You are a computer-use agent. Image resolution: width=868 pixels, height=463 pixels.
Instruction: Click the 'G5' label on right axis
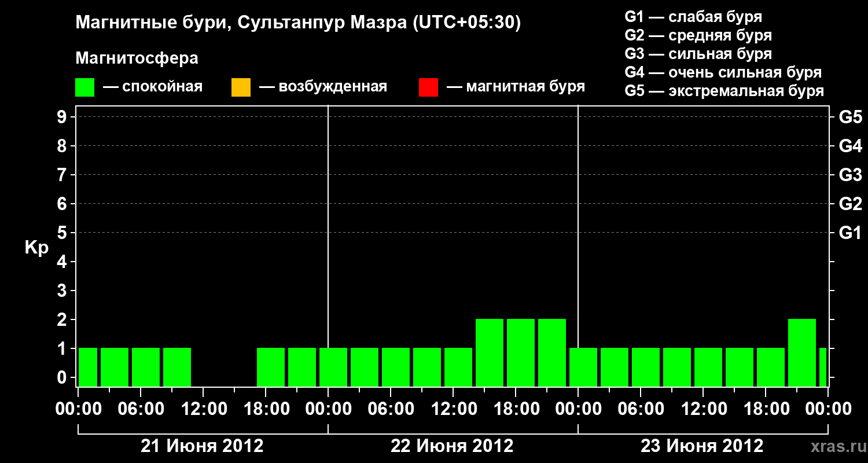point(850,117)
